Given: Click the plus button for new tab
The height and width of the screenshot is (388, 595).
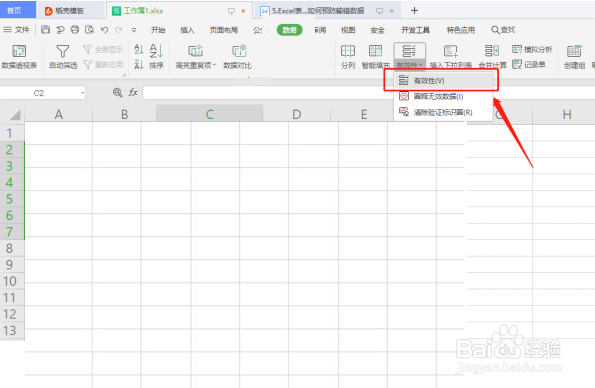Looking at the screenshot, I should [414, 11].
